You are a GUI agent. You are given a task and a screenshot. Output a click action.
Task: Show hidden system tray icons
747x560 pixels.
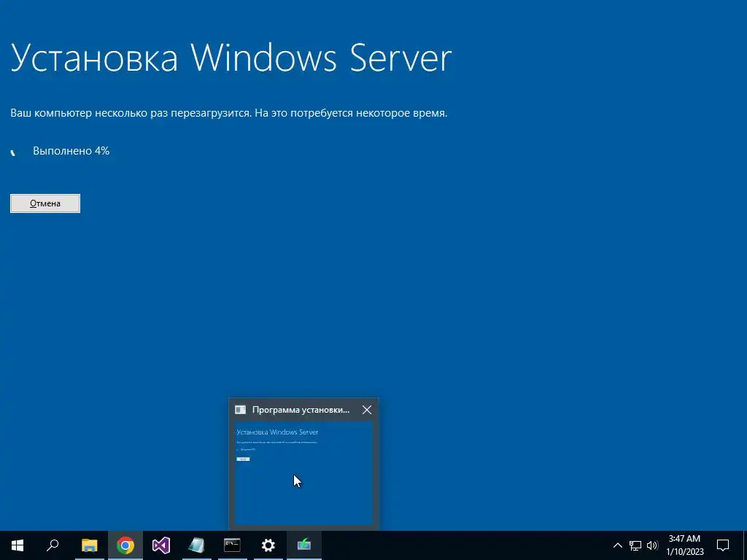tap(617, 545)
